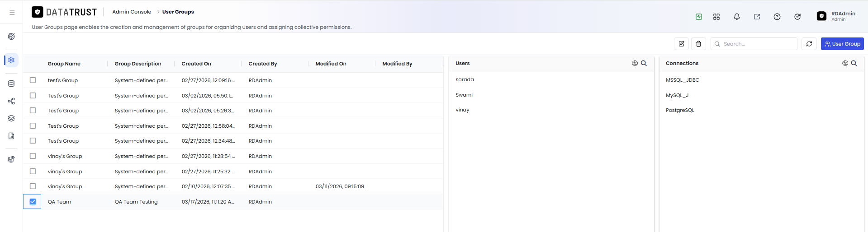The image size is (868, 232).
Task: Click the DataTrust shield logo
Action: [x=38, y=12]
